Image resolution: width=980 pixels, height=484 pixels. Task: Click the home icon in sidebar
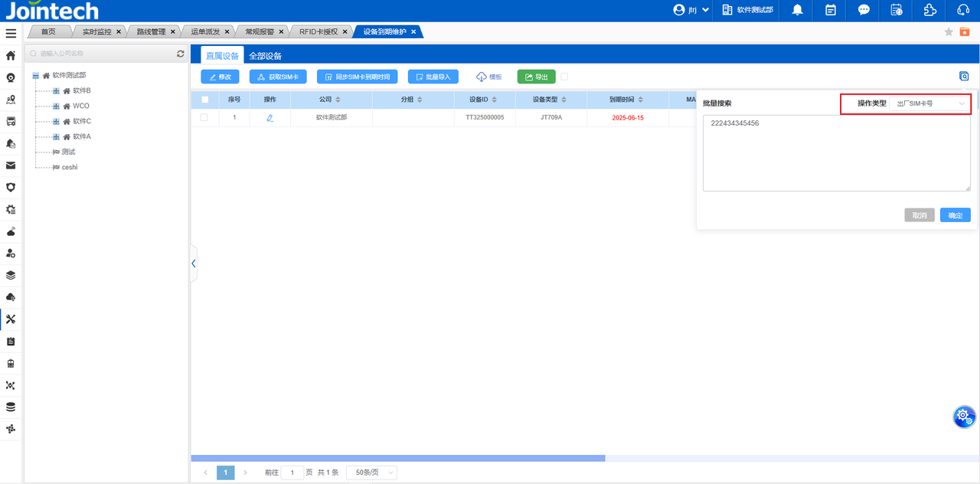click(11, 56)
